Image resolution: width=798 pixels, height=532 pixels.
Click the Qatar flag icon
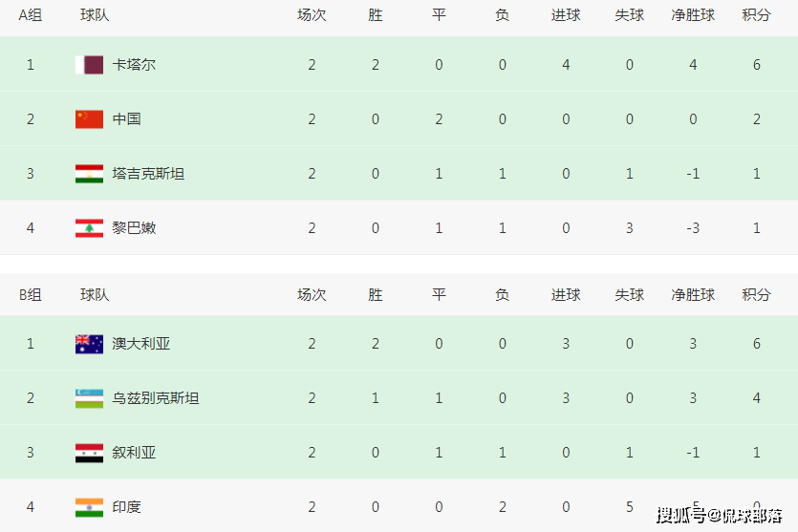[89, 65]
